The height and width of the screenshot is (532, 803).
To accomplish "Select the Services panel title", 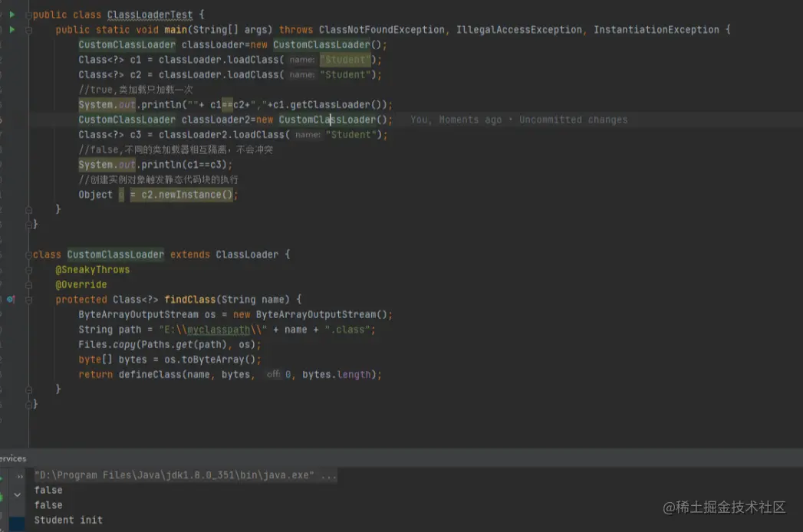I will coord(13,458).
